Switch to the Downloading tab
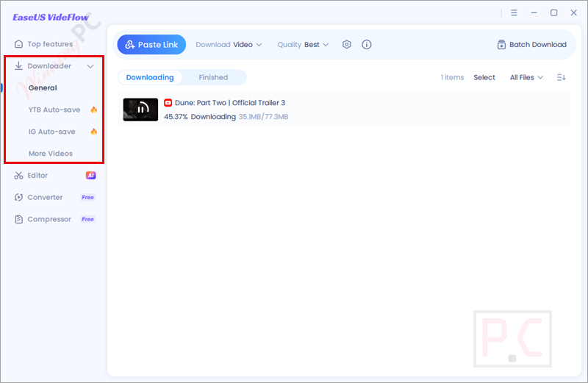This screenshot has height=383, width=588. [x=150, y=77]
